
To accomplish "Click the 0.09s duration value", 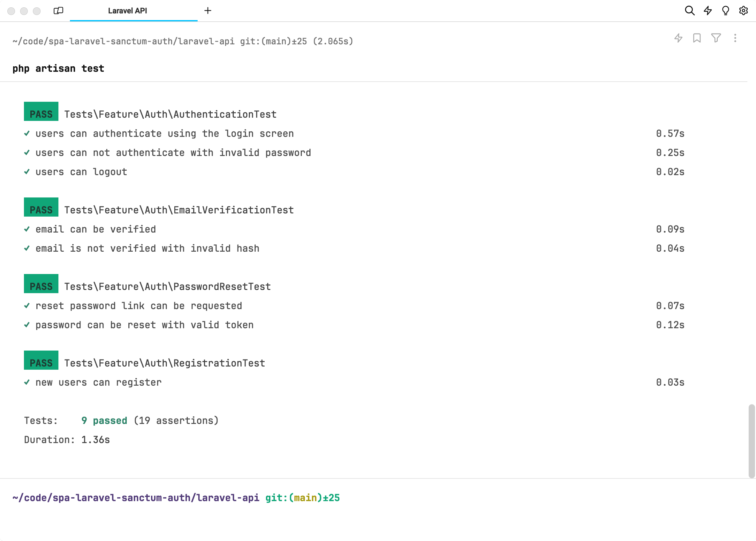I will click(670, 230).
